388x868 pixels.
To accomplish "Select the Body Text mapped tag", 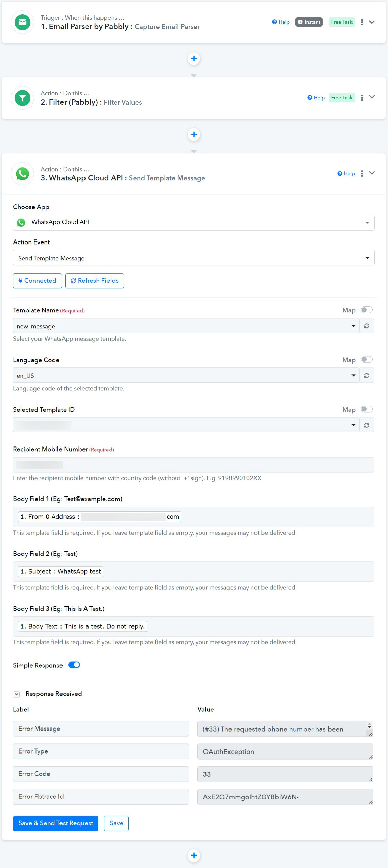I will [82, 626].
